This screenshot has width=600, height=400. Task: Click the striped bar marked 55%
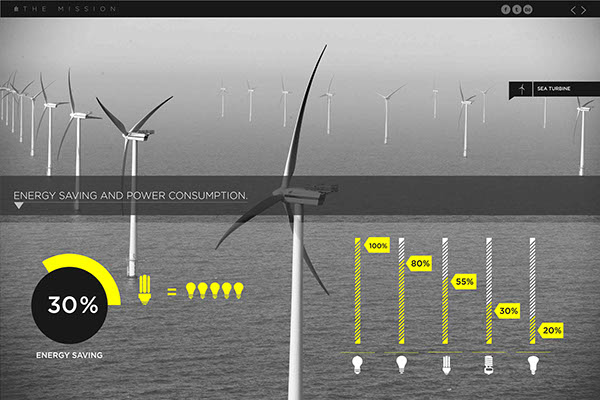445,291
